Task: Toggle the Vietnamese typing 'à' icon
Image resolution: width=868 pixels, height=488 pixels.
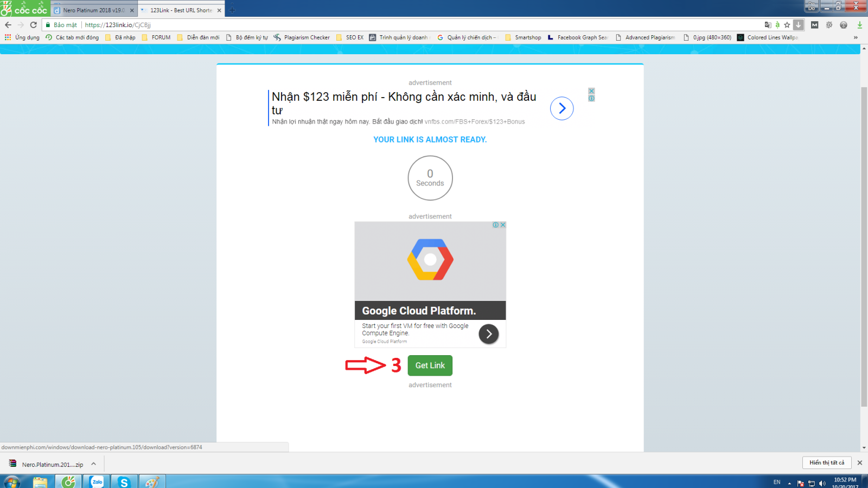Action: [x=777, y=25]
